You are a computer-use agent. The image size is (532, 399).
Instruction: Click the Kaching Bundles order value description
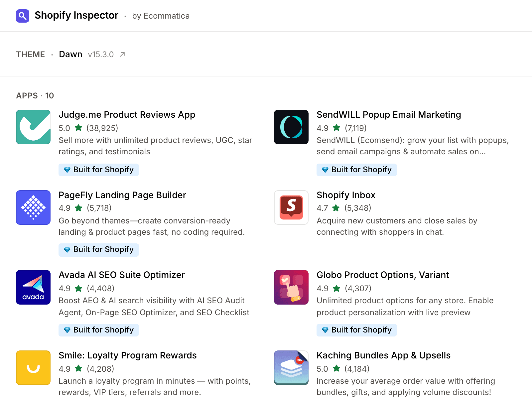406,387
